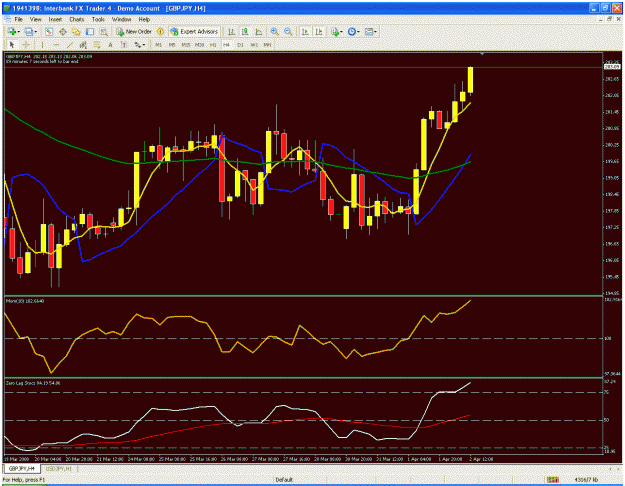Select the Vertical Line drawing tool
Viewport: 625px width, 486px height.
(42, 45)
